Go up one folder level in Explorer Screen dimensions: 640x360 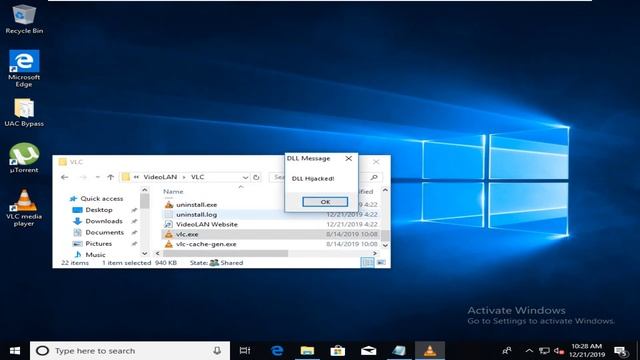pos(110,177)
